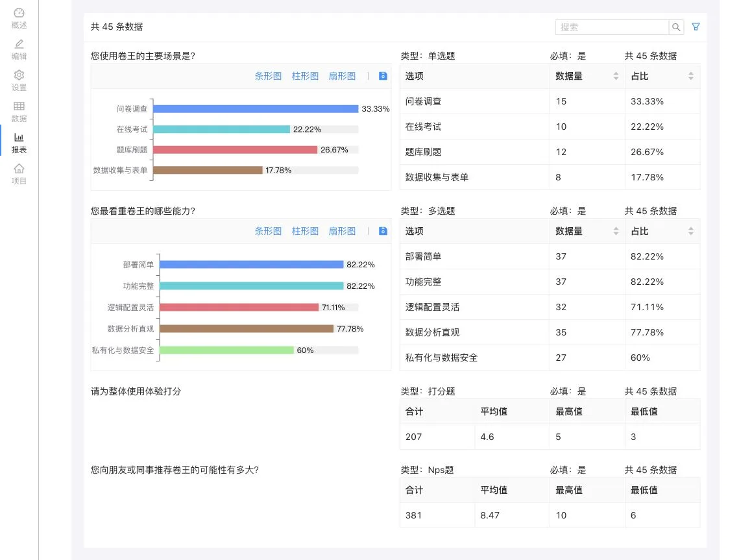Viewport: 752px width, 560px height.
Task: Go to the 项目 home sidebar icon
Action: [19, 174]
